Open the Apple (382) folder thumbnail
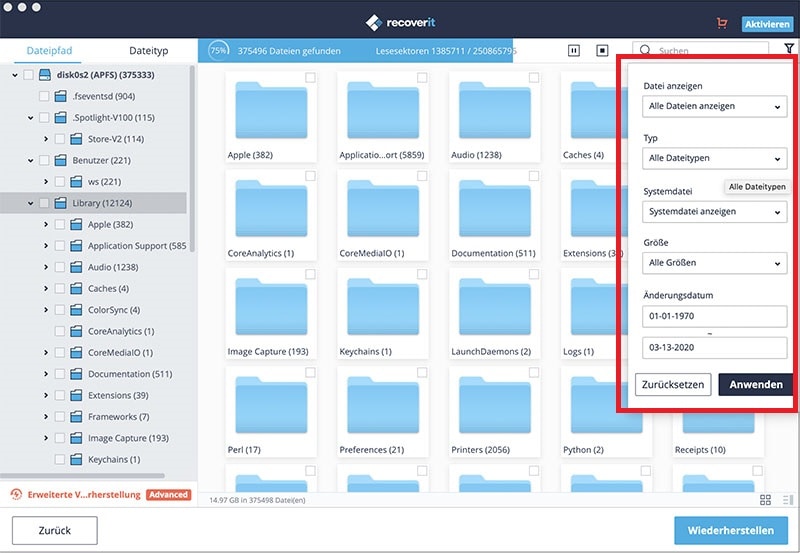 (x=271, y=111)
